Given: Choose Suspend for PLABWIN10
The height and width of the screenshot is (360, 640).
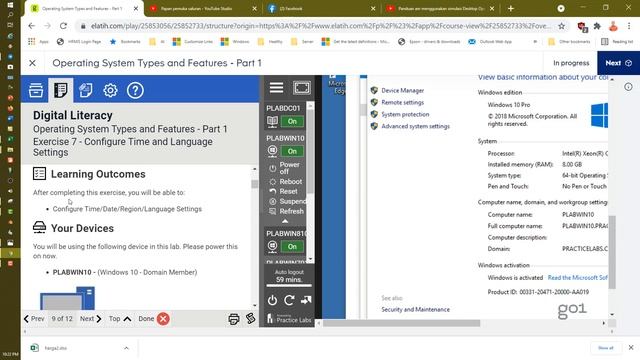Looking at the screenshot, I should tap(287, 201).
